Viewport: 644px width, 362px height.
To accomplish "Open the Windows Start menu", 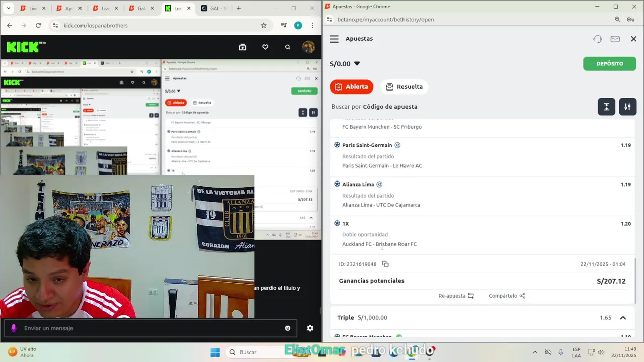I will point(215,352).
